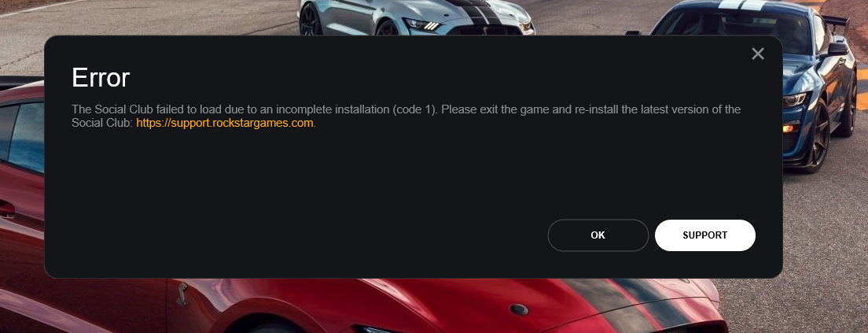
Task: Click the OK button
Action: (x=598, y=235)
